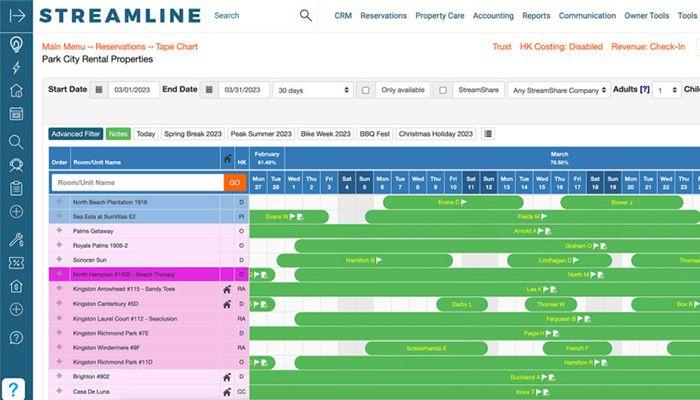Click the Start Date field 03/01/2023
Viewport: 700px width, 400px height.
coord(134,90)
